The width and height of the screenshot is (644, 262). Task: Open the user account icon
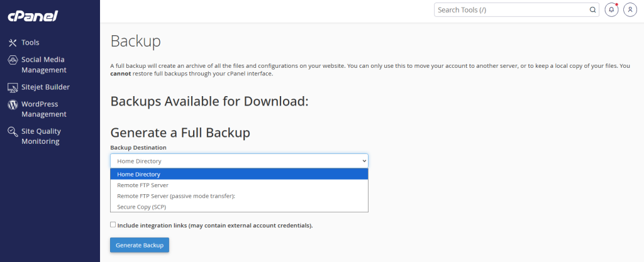630,10
